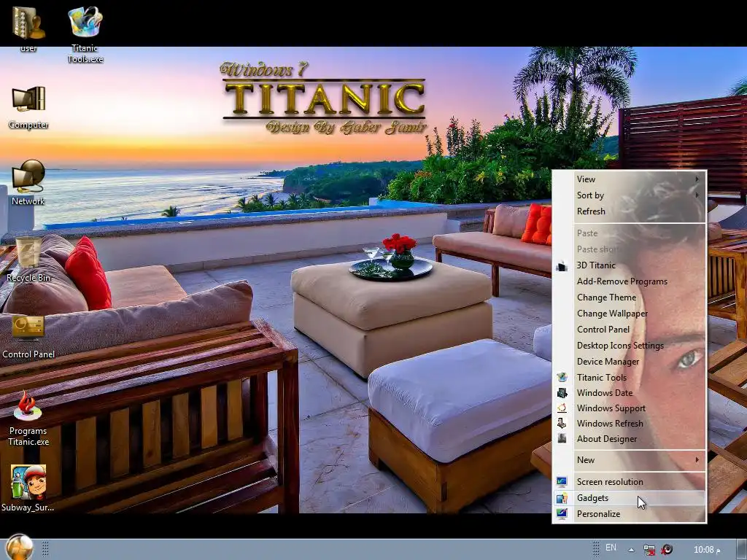Expand the View submenu arrow

coord(697,179)
